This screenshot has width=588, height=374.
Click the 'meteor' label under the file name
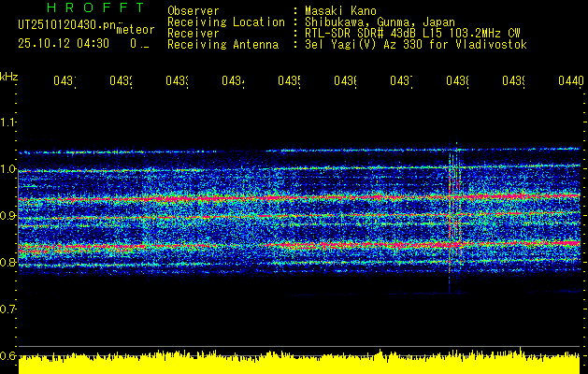[x=136, y=30]
